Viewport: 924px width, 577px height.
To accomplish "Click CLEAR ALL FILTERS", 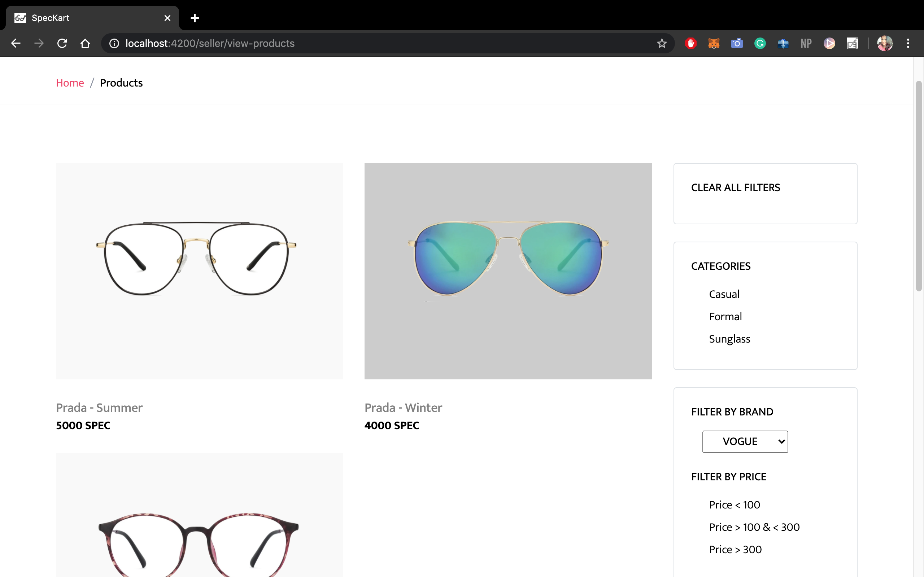I will [x=735, y=188].
